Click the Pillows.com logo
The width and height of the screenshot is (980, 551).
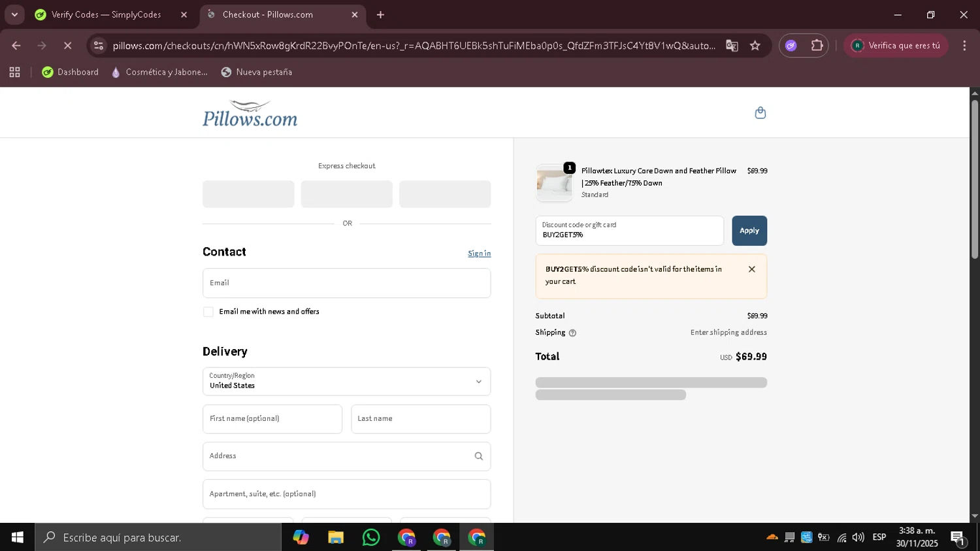250,114
